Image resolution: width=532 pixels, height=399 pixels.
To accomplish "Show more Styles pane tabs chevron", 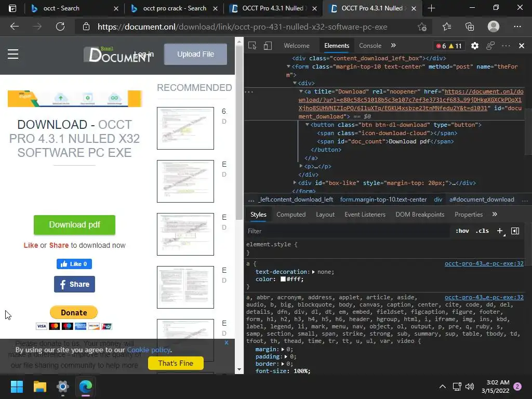I will pyautogui.click(x=495, y=214).
